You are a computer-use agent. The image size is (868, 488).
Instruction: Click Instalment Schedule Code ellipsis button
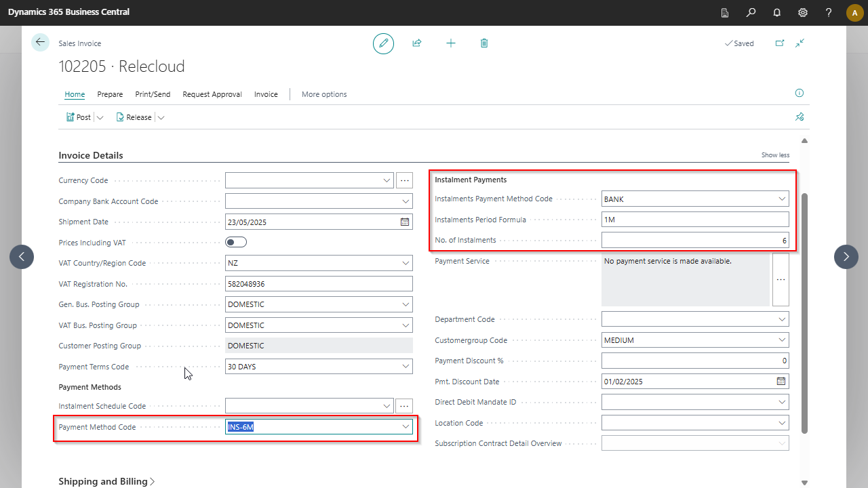pyautogui.click(x=405, y=406)
